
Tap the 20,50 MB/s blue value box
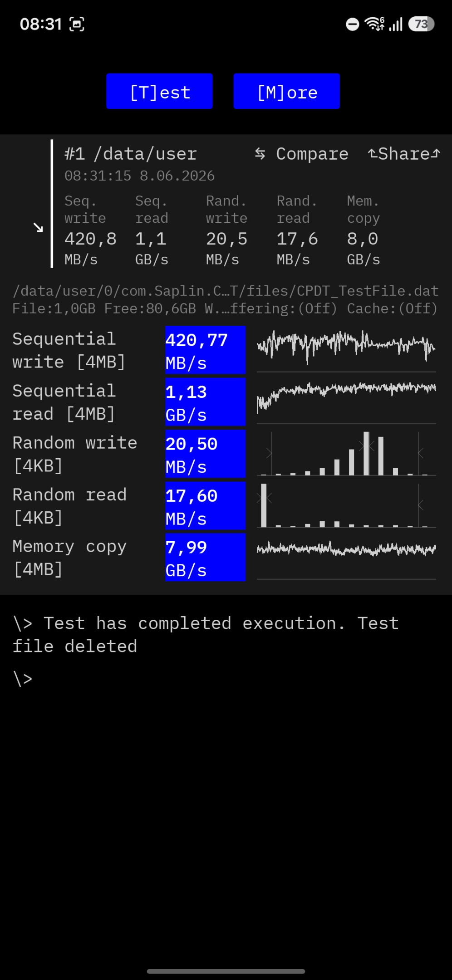pyautogui.click(x=205, y=454)
